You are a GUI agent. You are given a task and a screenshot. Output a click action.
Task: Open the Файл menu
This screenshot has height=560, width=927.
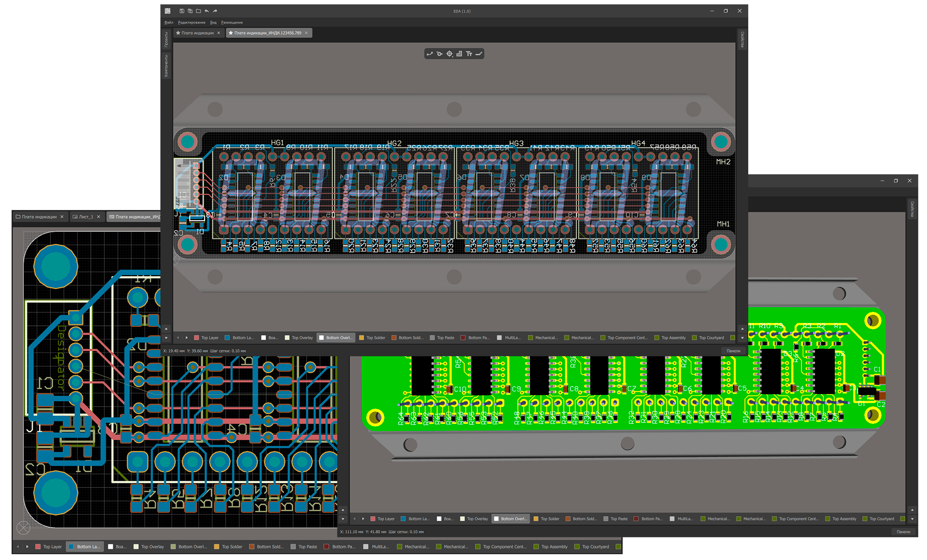[x=169, y=22]
